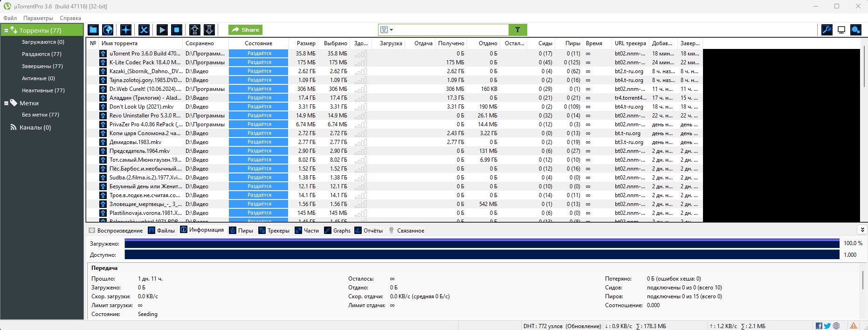Open the search filter dropdown arrow

point(392,30)
